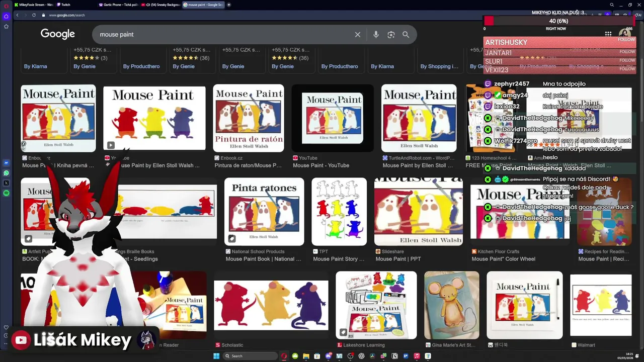Open Kitchen Floor Crafts Color Wheel thumbnail
Screen dimensions: 644x362
click(x=520, y=212)
